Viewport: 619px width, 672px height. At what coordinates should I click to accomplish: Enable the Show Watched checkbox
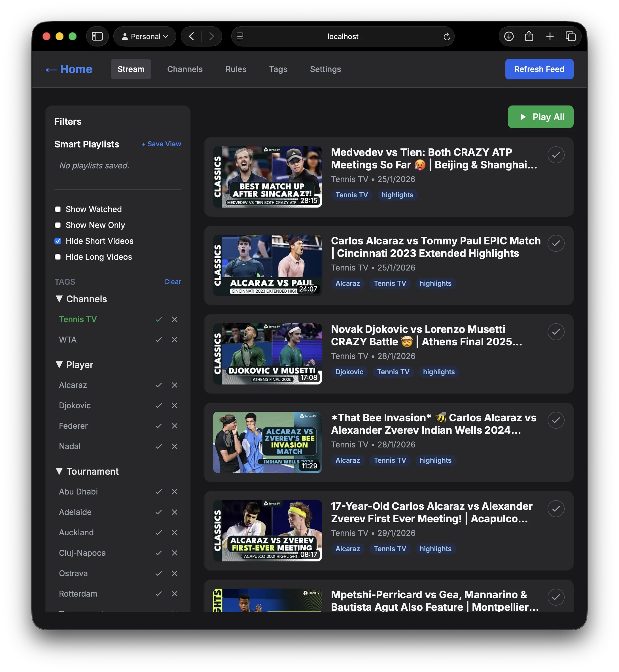(x=58, y=210)
